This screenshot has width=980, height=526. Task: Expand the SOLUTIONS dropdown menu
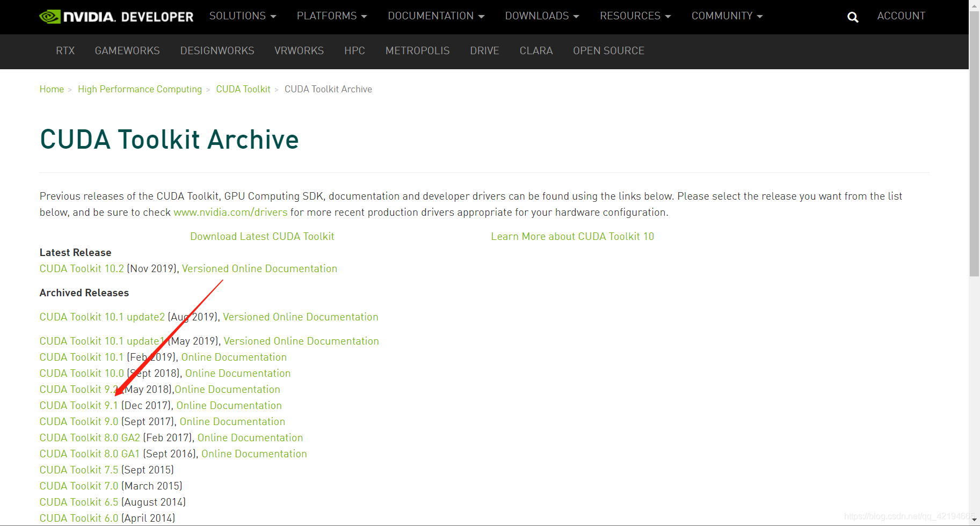pyautogui.click(x=243, y=16)
